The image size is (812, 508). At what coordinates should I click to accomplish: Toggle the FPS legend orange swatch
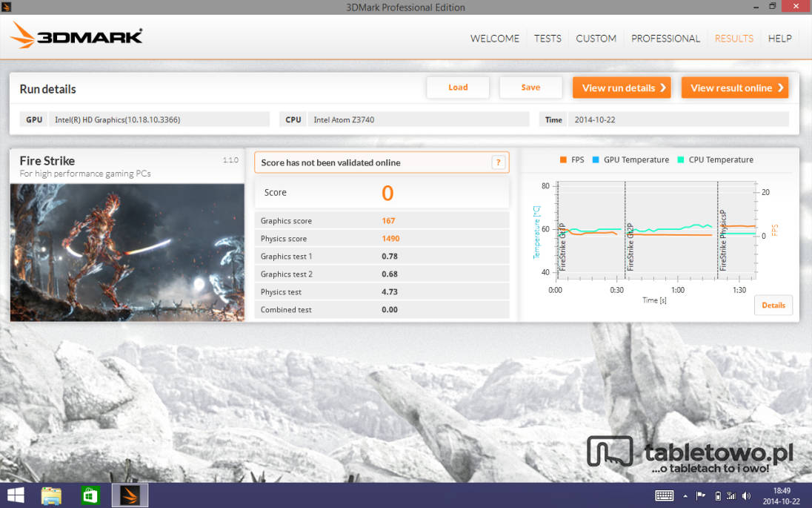point(563,159)
